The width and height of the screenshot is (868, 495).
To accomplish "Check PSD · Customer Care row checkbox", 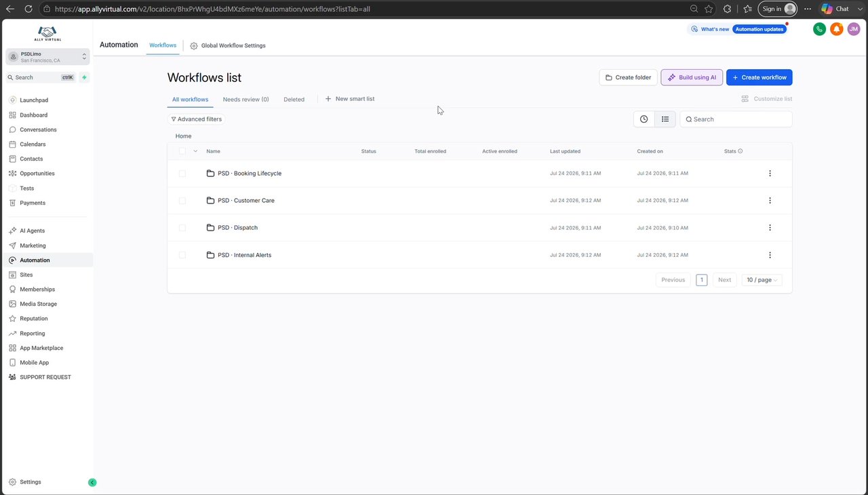I will pos(182,201).
